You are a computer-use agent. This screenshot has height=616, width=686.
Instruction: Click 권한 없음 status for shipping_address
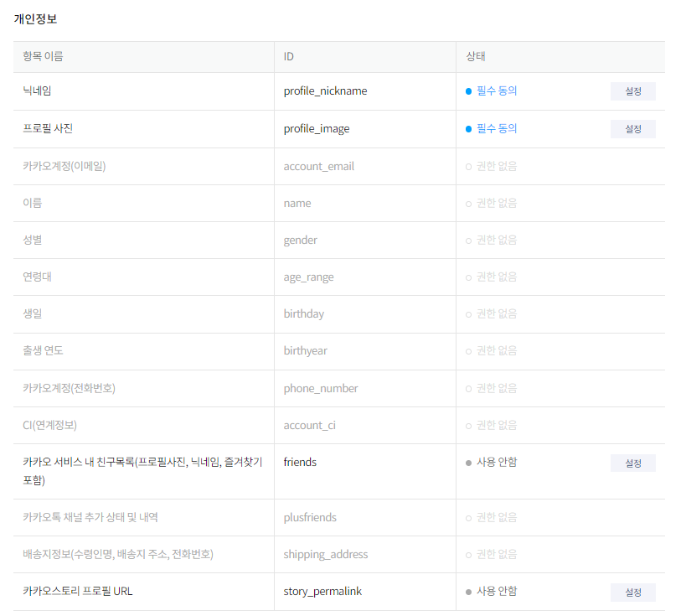[492, 554]
